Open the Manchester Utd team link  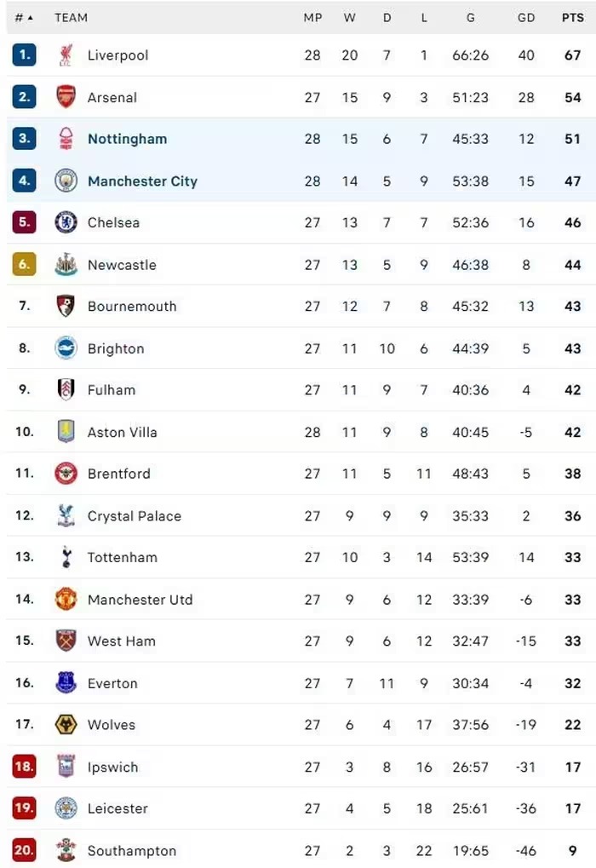tap(140, 600)
